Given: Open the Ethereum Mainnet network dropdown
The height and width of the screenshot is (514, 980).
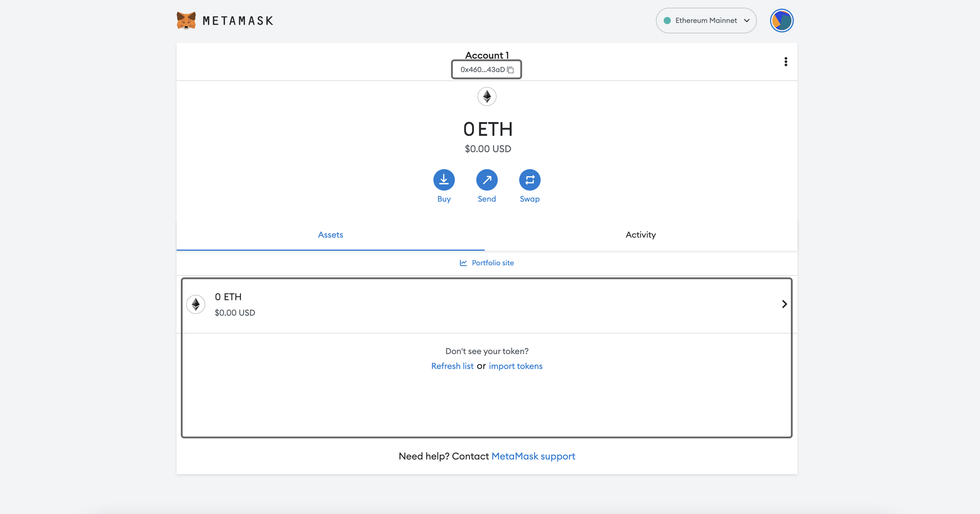Looking at the screenshot, I should (706, 21).
